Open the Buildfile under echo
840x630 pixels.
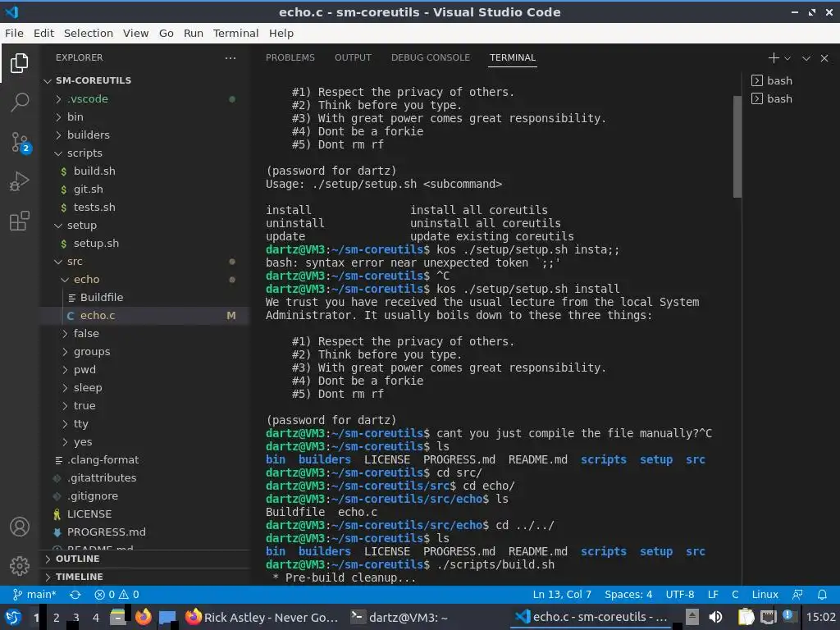tap(144, 297)
